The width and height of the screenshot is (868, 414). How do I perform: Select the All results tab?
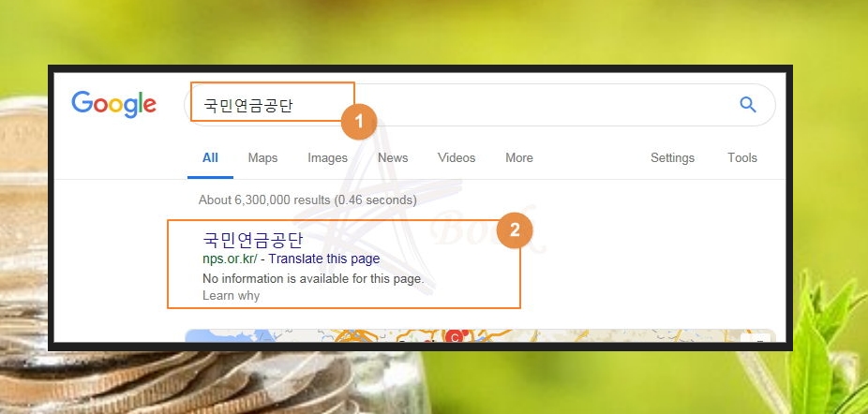(210, 157)
